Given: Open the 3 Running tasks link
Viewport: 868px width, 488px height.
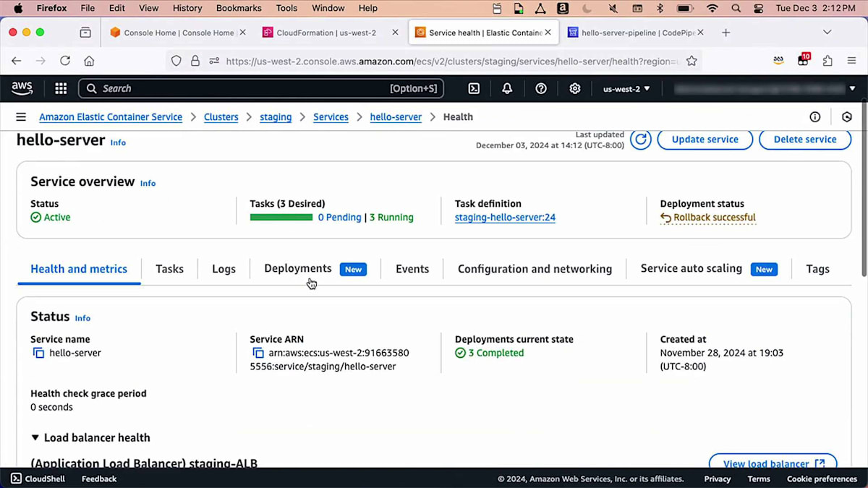Looking at the screenshot, I should pos(391,217).
